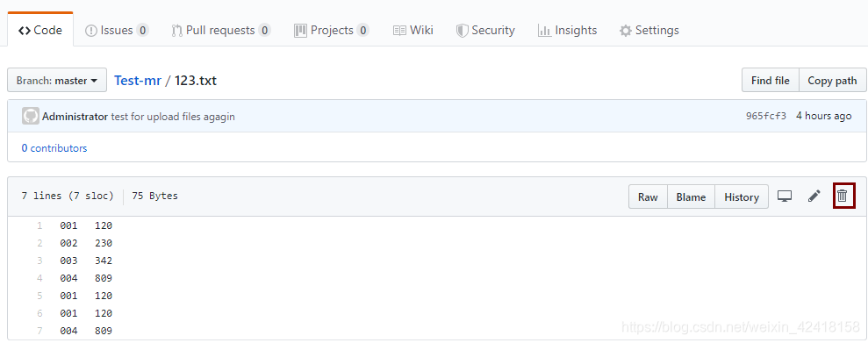View the Insights tab
Screen dimensions: 868x343
[568, 30]
